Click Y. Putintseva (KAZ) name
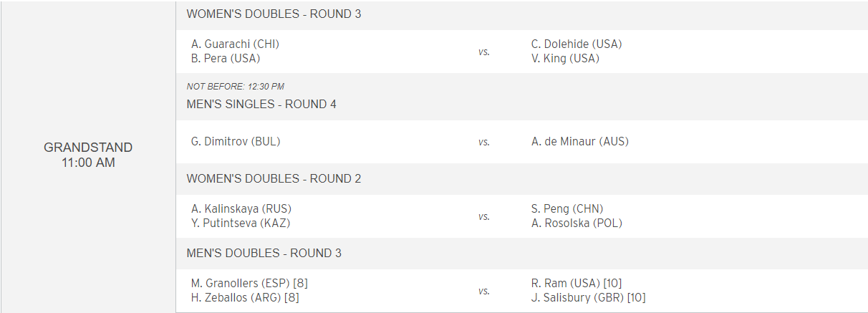The height and width of the screenshot is (313, 868). (x=241, y=223)
